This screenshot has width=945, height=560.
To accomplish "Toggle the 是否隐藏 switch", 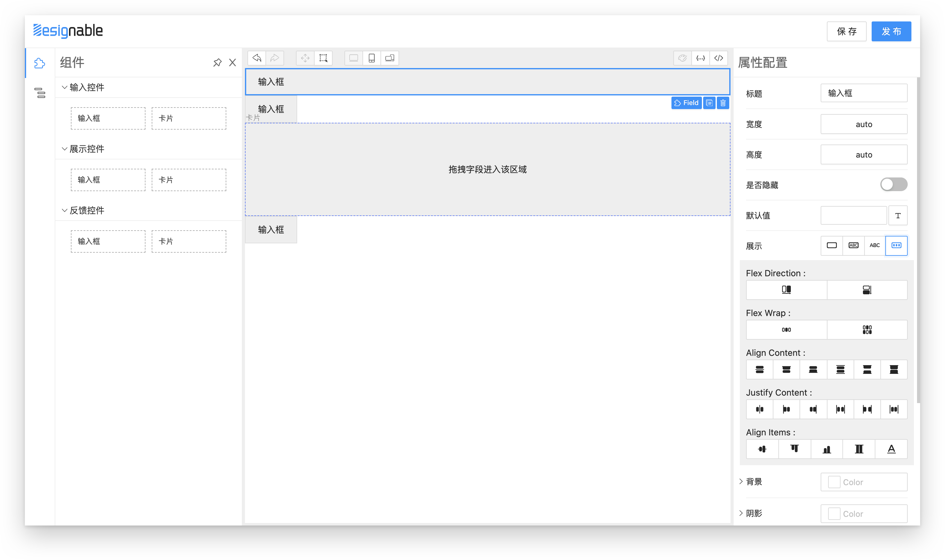I will (x=893, y=185).
